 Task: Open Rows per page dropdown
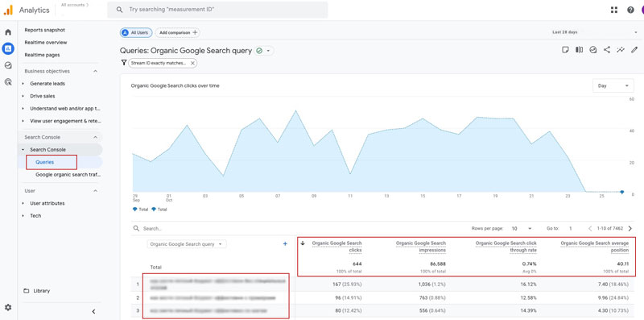pos(522,228)
